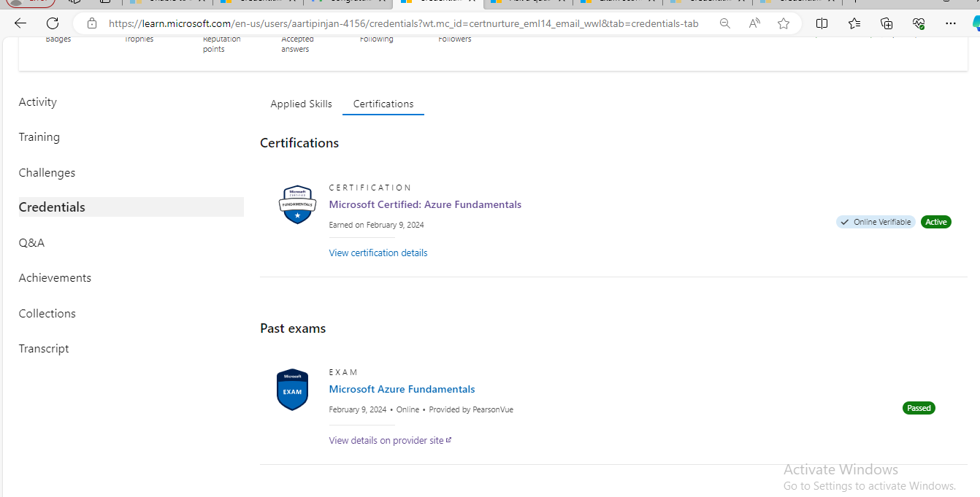Click the Split screen icon

[x=822, y=23]
